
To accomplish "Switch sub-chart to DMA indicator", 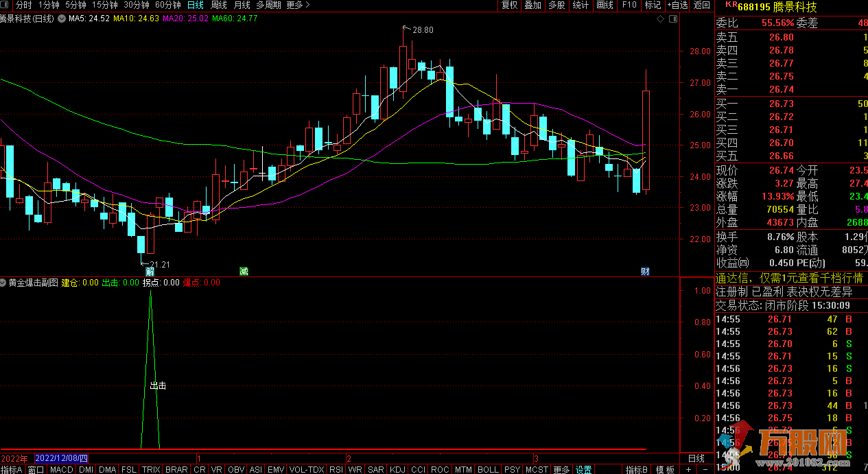I will (x=107, y=470).
